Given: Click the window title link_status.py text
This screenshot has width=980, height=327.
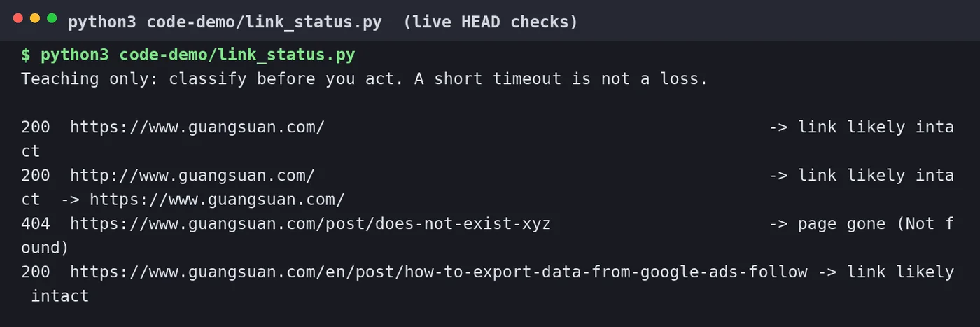Looking at the screenshot, I should click(225, 22).
